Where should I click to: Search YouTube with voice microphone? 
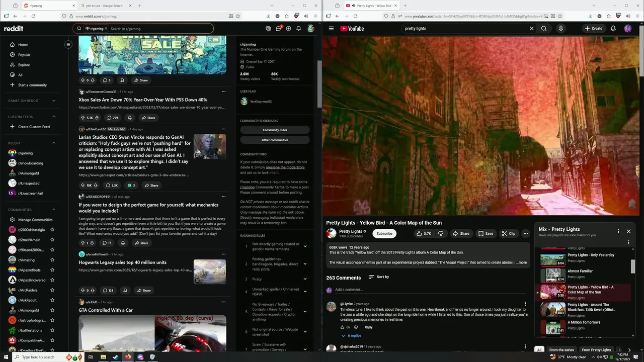tap(560, 29)
